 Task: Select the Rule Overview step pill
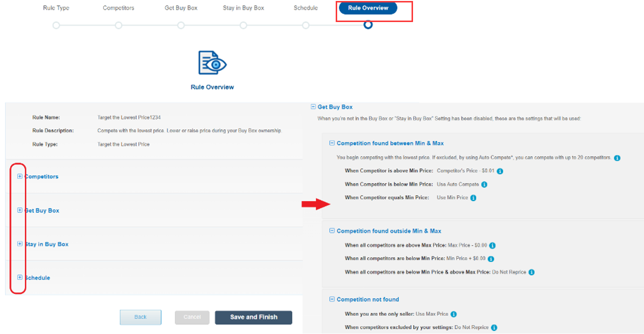point(368,8)
